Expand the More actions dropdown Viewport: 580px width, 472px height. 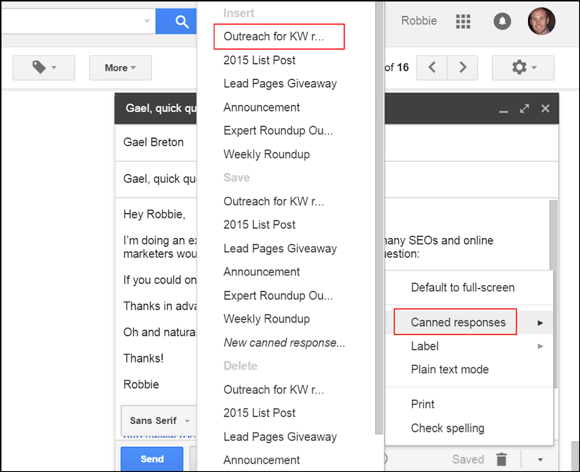click(x=120, y=68)
